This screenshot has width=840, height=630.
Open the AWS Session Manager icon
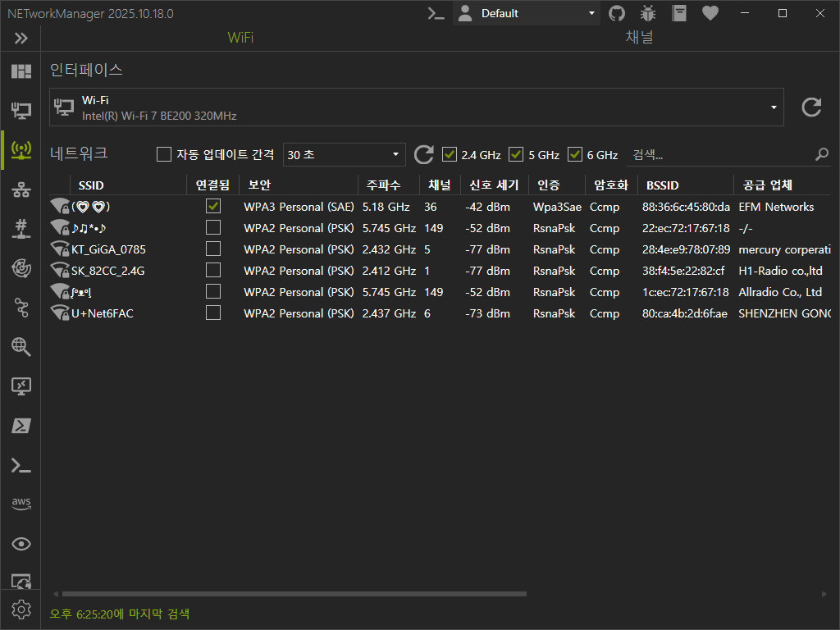coord(21,504)
